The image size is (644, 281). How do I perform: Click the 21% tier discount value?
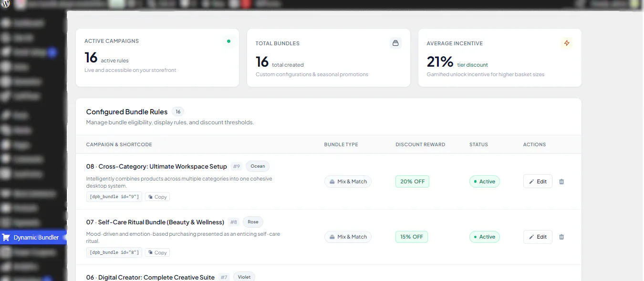(x=457, y=62)
